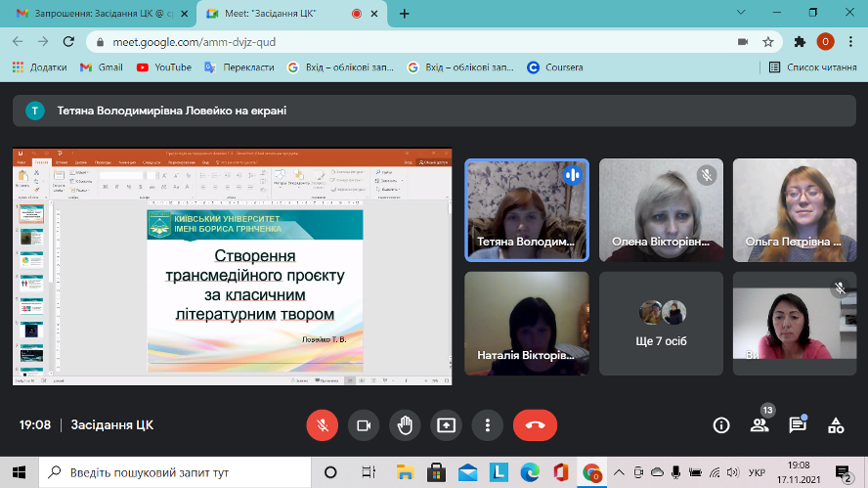Close the Meet browser tab

pyautogui.click(x=374, y=14)
